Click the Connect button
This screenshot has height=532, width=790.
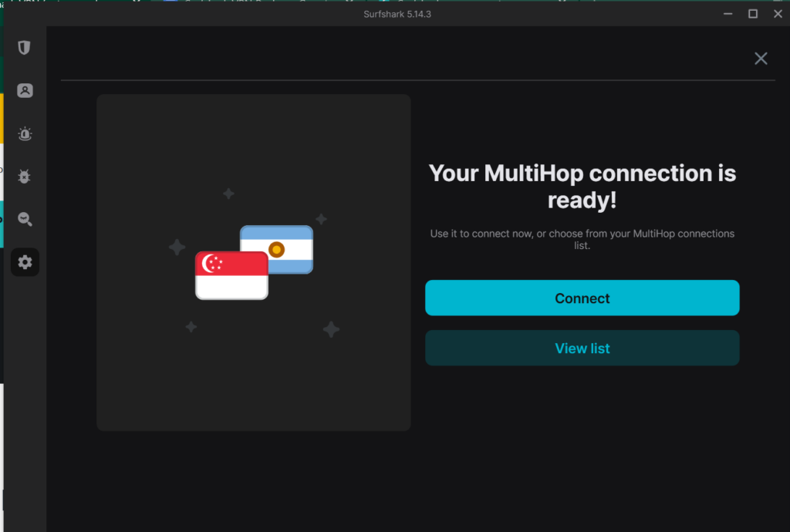[x=582, y=298]
